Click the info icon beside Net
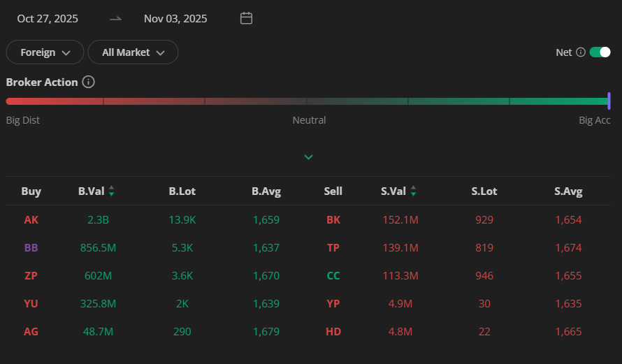 pos(580,52)
